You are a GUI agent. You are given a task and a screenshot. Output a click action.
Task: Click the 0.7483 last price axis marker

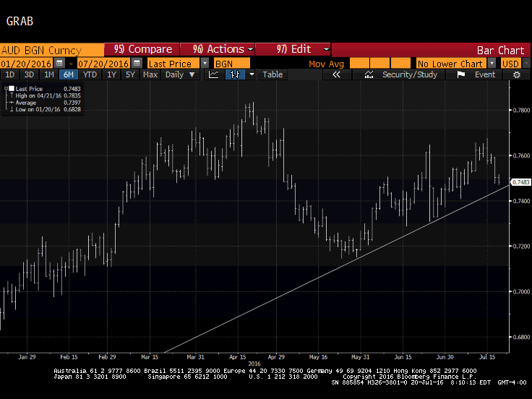tap(520, 182)
